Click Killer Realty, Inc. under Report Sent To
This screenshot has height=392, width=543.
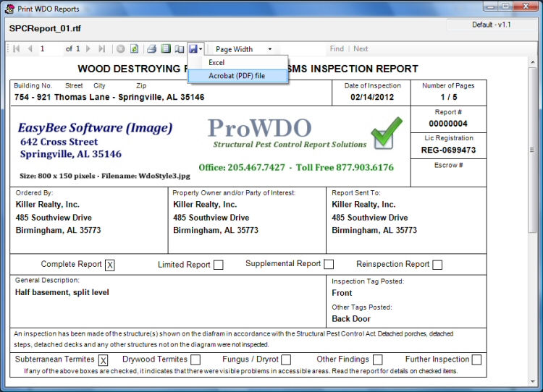coord(363,205)
